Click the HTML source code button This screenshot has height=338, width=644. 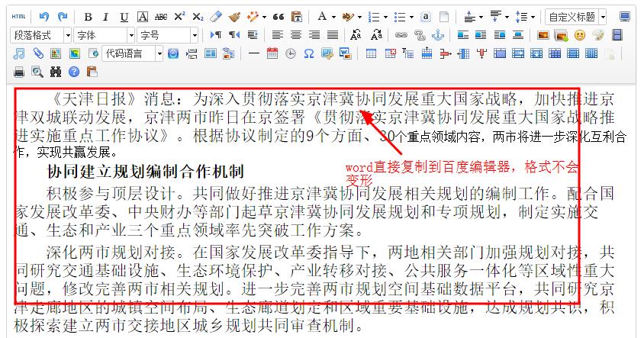click(18, 16)
